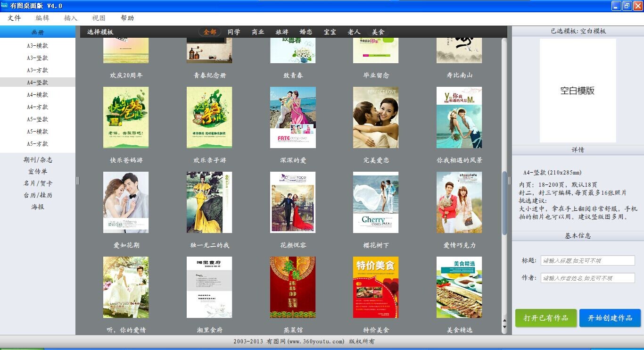Select the 独一无二的我 template cover
644x350 pixels.
click(209, 202)
